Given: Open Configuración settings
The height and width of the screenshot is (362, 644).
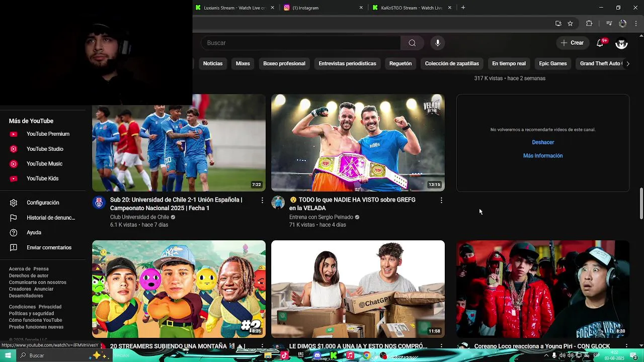Looking at the screenshot, I should pyautogui.click(x=43, y=203).
